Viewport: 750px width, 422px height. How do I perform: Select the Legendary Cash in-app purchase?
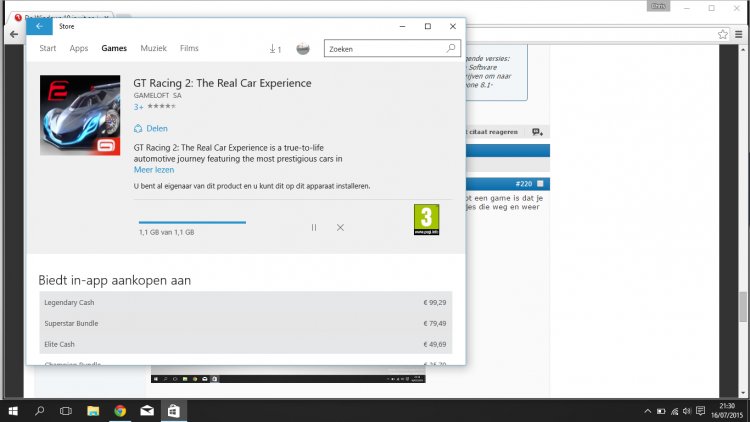[x=245, y=302]
